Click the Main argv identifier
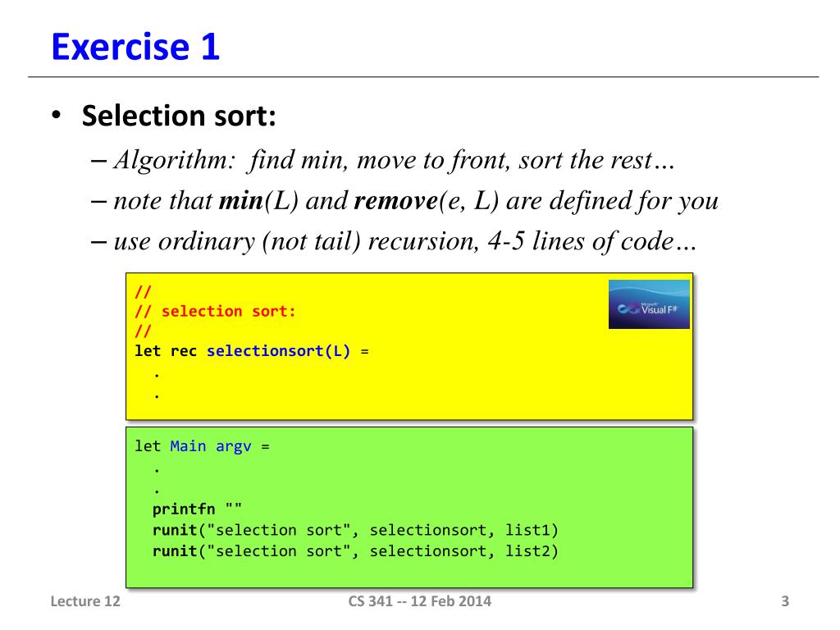The height and width of the screenshot is (630, 840). [211, 446]
